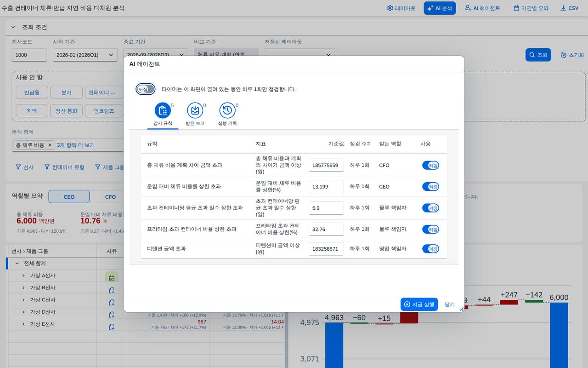Image resolution: width=588 pixels, height=368 pixels.
Task: Click the 정산 통화 dimension button
Action: point(67,111)
